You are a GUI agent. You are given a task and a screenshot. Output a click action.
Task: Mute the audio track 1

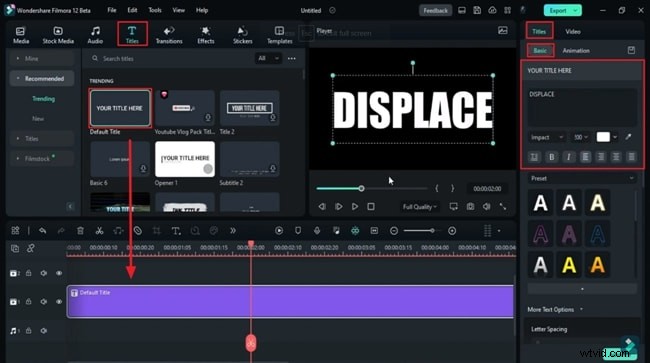click(x=44, y=331)
